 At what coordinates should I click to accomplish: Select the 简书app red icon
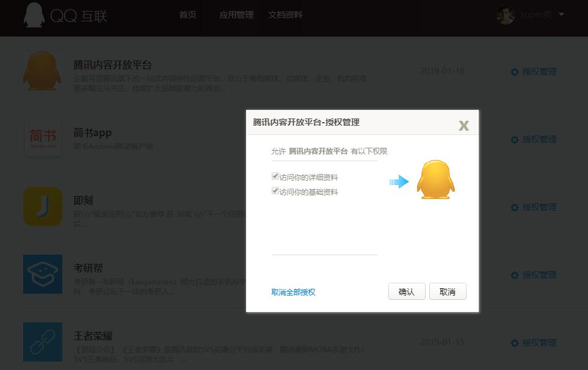click(42, 139)
